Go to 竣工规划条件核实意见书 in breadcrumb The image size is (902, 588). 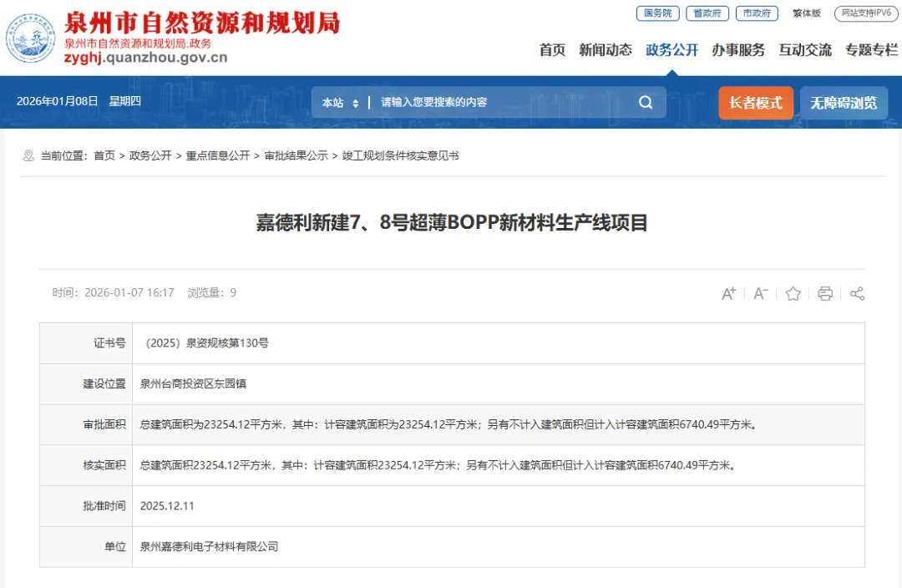400,155
